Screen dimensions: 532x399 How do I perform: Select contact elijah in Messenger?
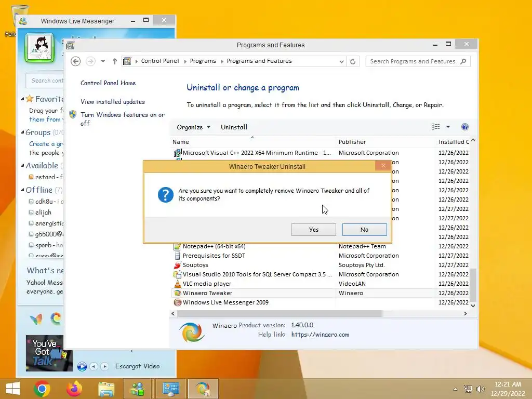click(x=43, y=212)
